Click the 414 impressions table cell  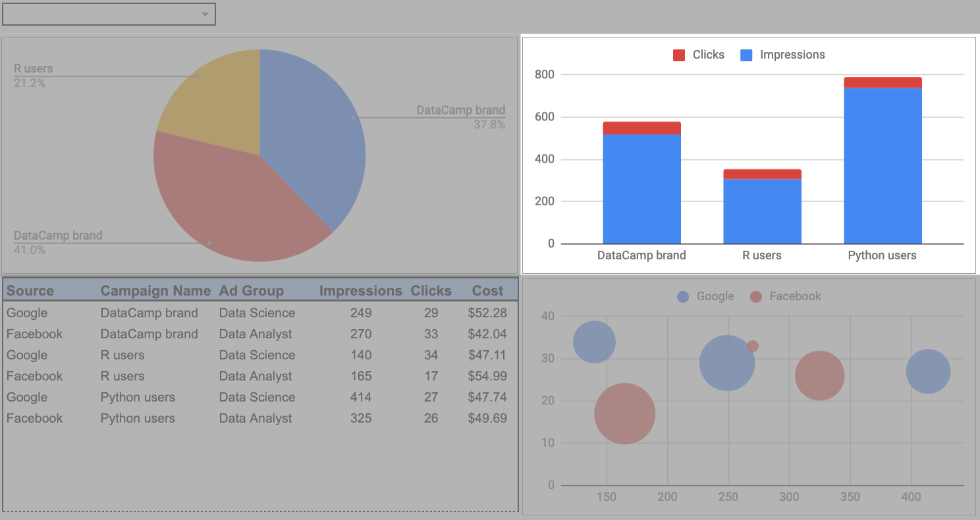pos(361,398)
